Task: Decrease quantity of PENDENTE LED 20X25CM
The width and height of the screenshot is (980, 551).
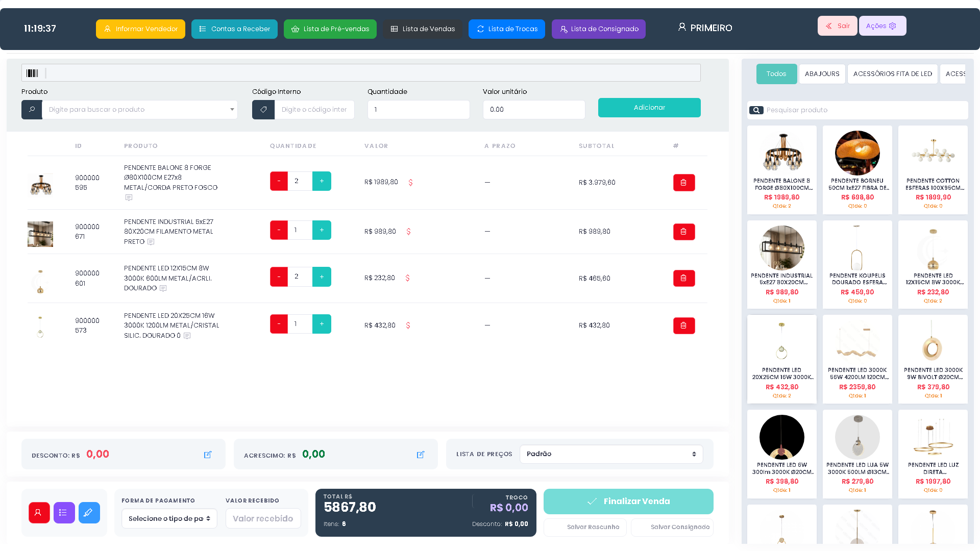Action: tap(279, 324)
